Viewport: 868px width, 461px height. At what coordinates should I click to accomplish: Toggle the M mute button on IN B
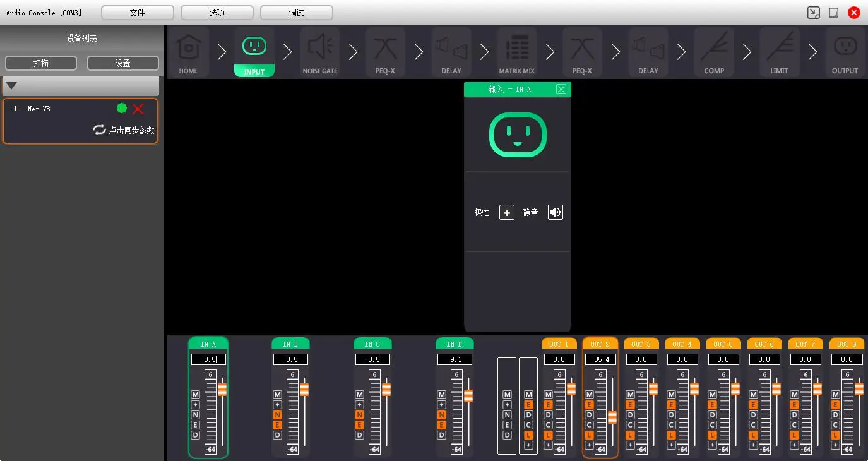pyautogui.click(x=277, y=395)
